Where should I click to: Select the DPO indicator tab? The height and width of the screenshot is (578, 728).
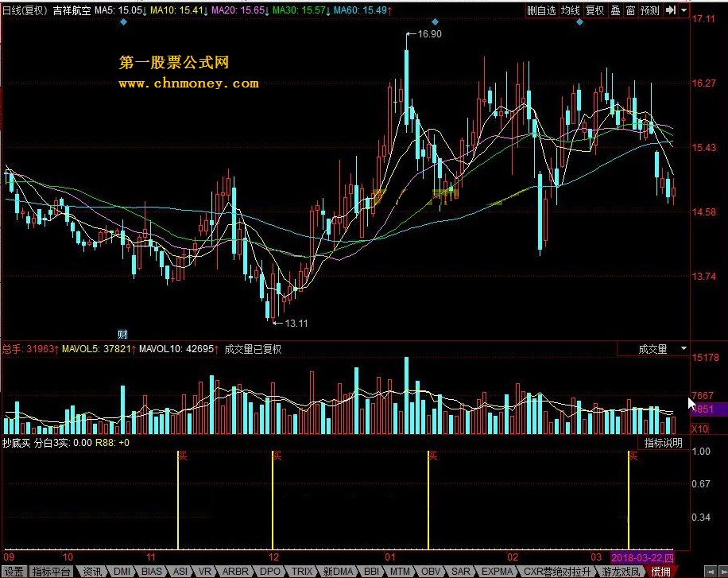pos(270,572)
